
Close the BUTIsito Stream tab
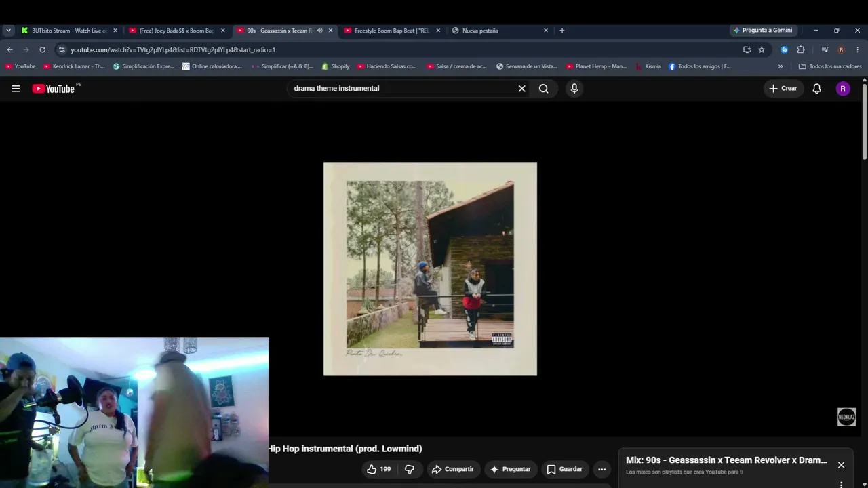tap(115, 30)
